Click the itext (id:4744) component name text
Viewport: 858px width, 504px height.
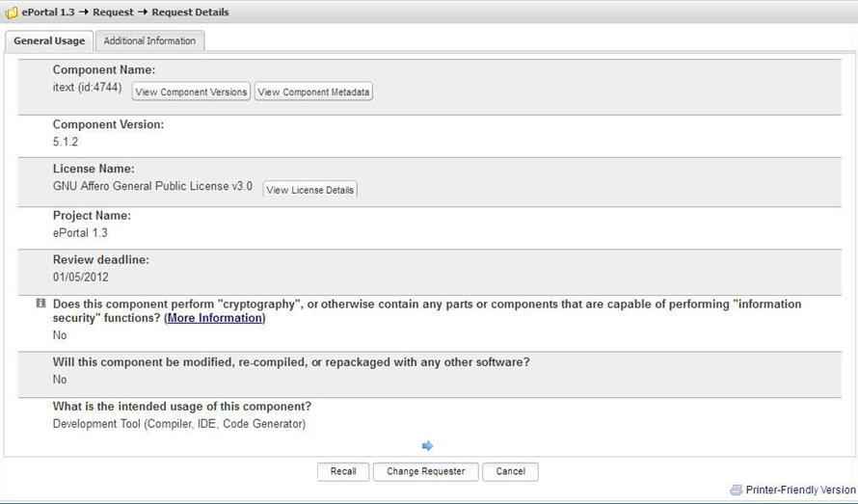pyautogui.click(x=87, y=88)
